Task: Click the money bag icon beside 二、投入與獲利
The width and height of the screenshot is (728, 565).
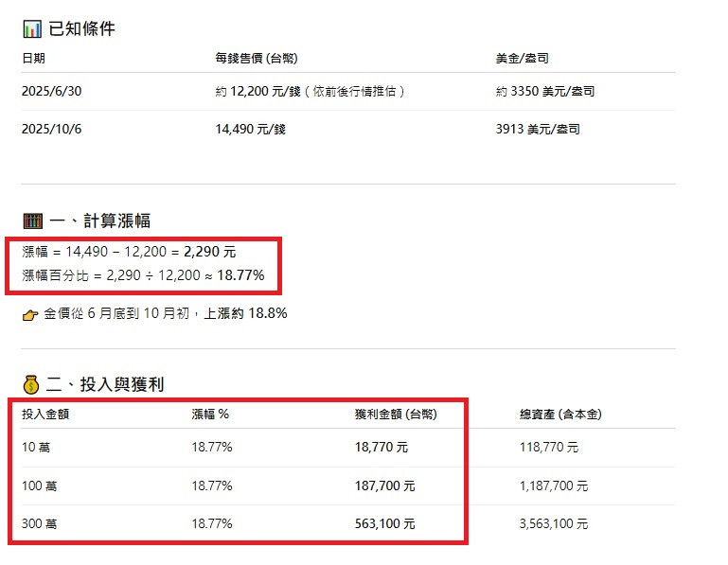Action: (x=31, y=384)
